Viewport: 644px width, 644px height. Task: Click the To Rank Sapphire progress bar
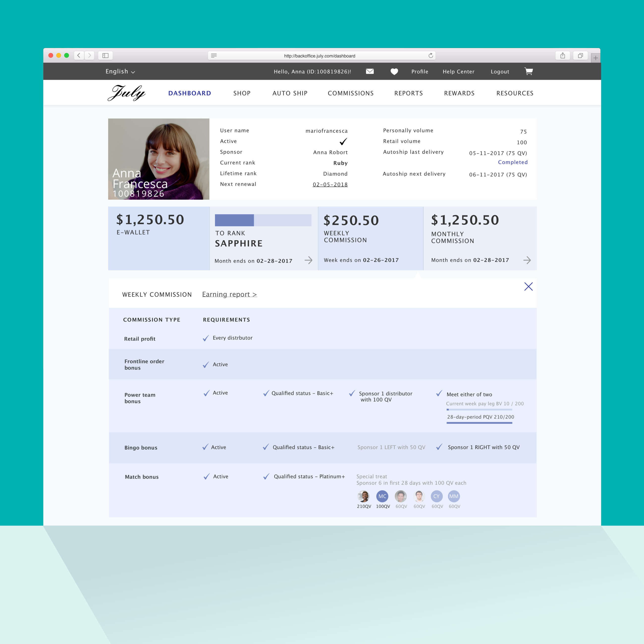click(263, 220)
